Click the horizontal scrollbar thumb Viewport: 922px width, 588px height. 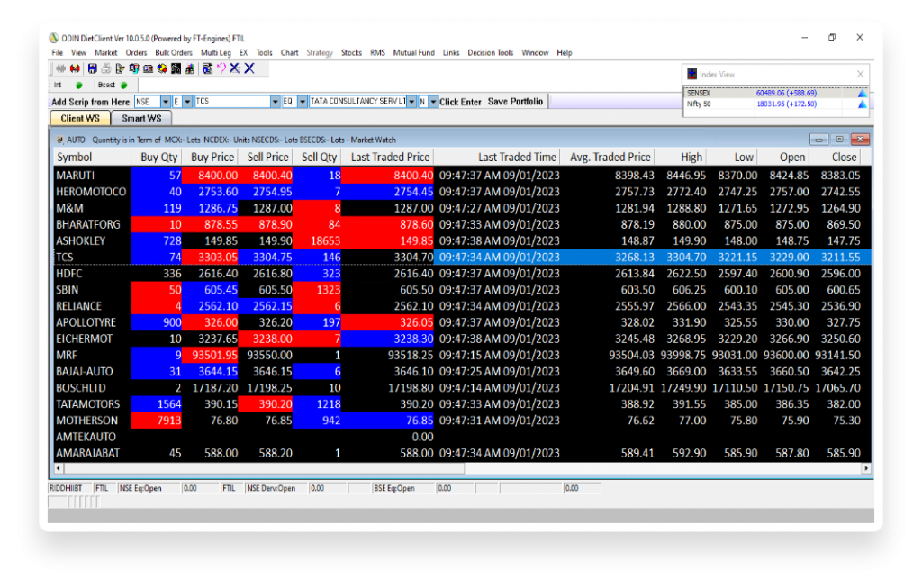coord(264,468)
